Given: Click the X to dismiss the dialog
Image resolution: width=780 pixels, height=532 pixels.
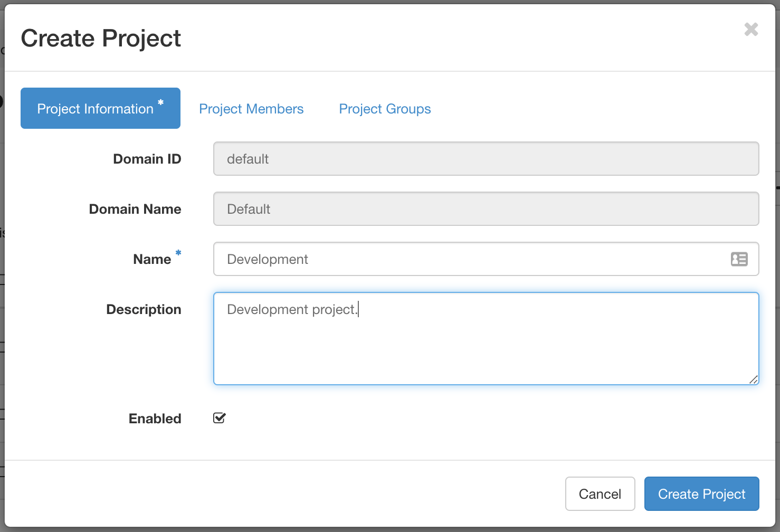Looking at the screenshot, I should point(751,30).
